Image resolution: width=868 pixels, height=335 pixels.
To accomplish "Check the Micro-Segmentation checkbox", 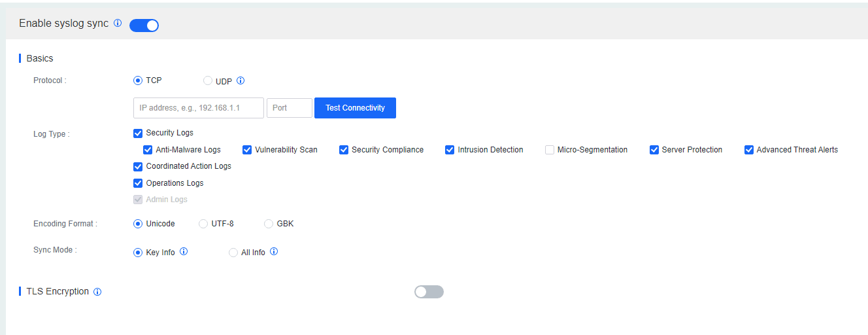I will [x=550, y=150].
